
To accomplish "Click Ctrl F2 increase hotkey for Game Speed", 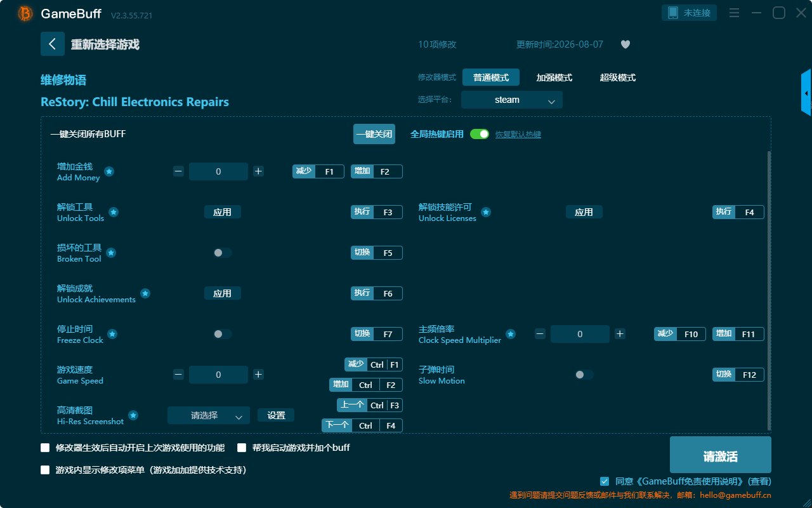I will click(x=366, y=385).
